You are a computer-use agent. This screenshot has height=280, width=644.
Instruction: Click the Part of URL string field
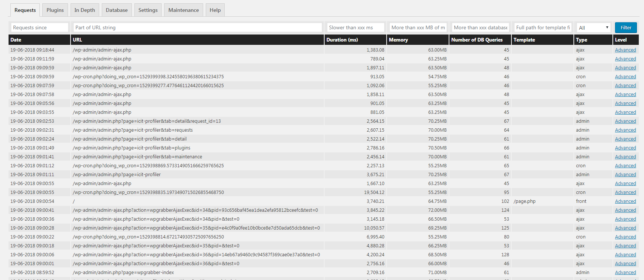pyautogui.click(x=198, y=27)
